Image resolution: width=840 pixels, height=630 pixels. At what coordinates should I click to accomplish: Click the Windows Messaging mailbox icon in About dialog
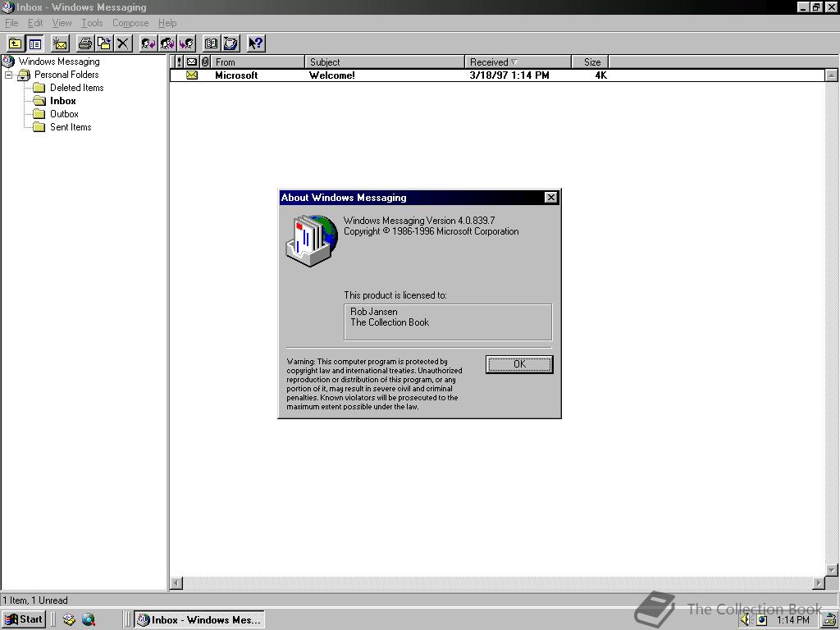point(312,240)
